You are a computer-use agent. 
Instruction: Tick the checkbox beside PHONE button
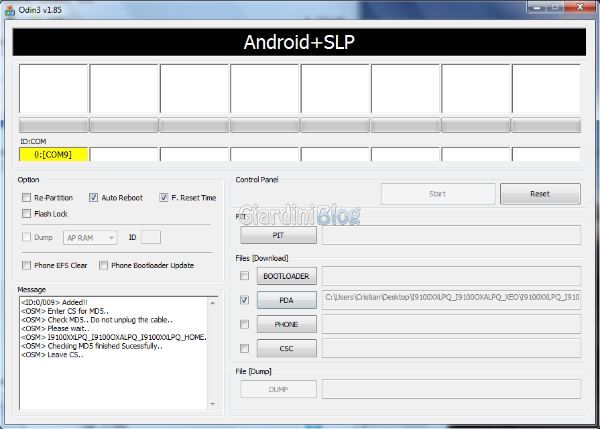point(244,324)
